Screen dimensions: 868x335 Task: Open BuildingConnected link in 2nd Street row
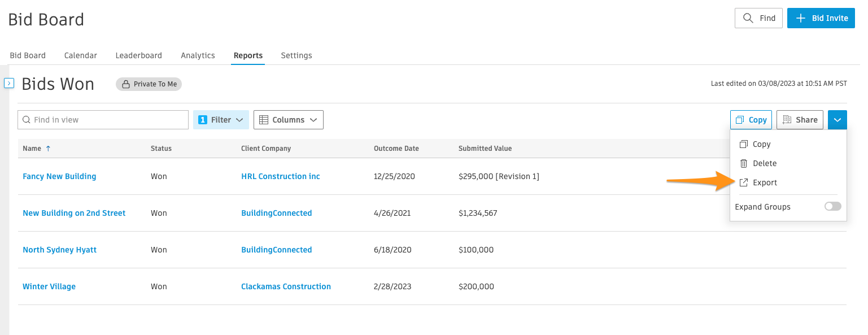(277, 213)
